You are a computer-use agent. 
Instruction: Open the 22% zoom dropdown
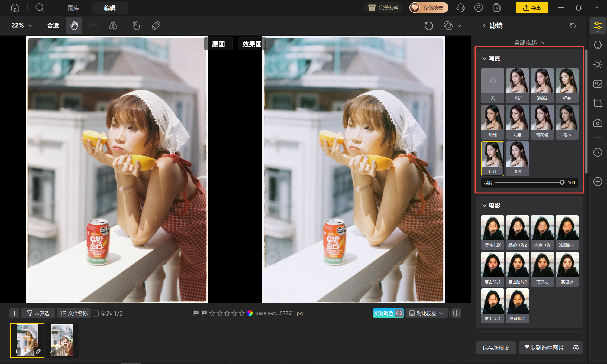point(22,25)
